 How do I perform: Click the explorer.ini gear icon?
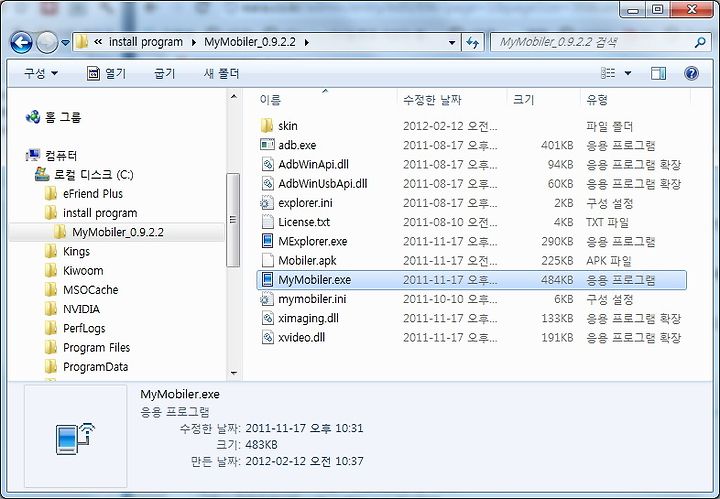click(x=266, y=202)
